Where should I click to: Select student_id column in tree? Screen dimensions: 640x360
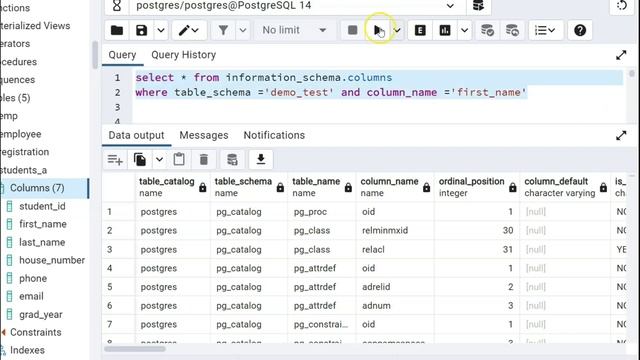42,206
